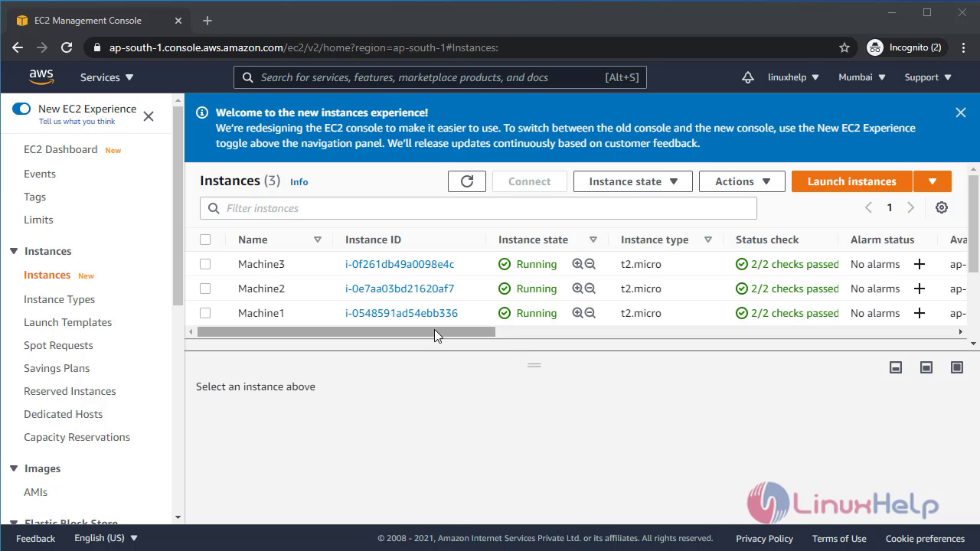This screenshot has height=551, width=980.
Task: Toggle the New EC2 Experience switch
Action: tap(21, 109)
